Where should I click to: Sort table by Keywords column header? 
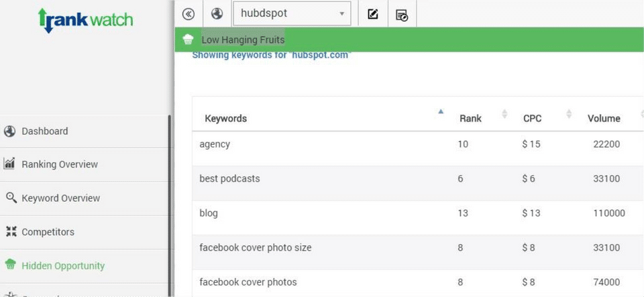[x=225, y=119]
